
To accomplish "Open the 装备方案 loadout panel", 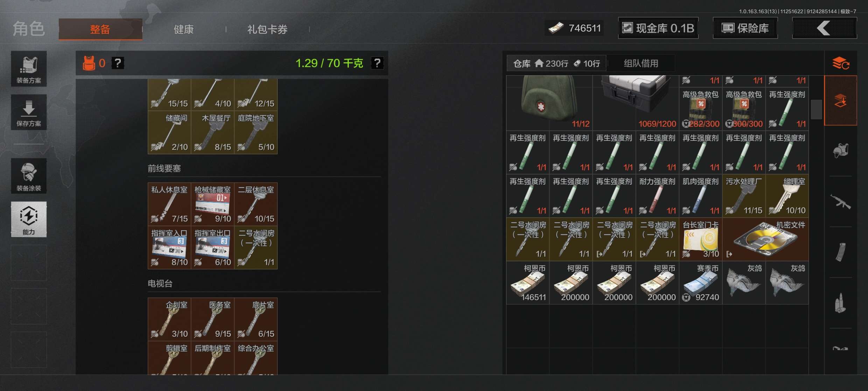I will [29, 69].
